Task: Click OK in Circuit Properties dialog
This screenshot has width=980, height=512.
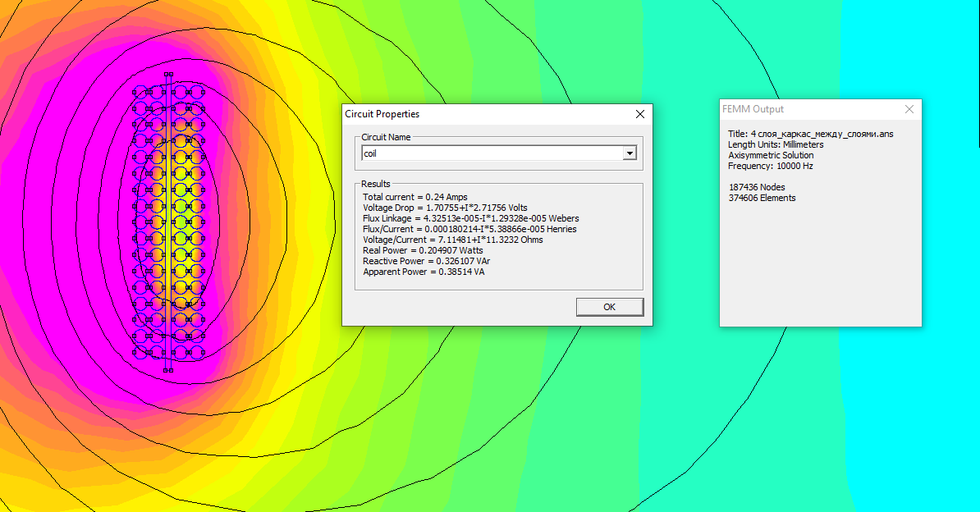Action: coord(609,307)
